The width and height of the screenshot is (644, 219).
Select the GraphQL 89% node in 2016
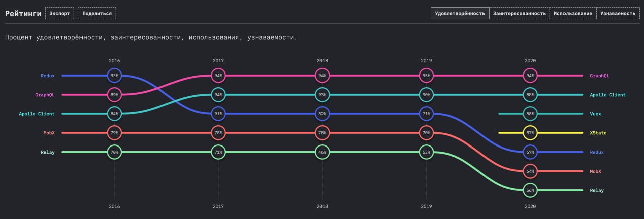pyautogui.click(x=115, y=95)
